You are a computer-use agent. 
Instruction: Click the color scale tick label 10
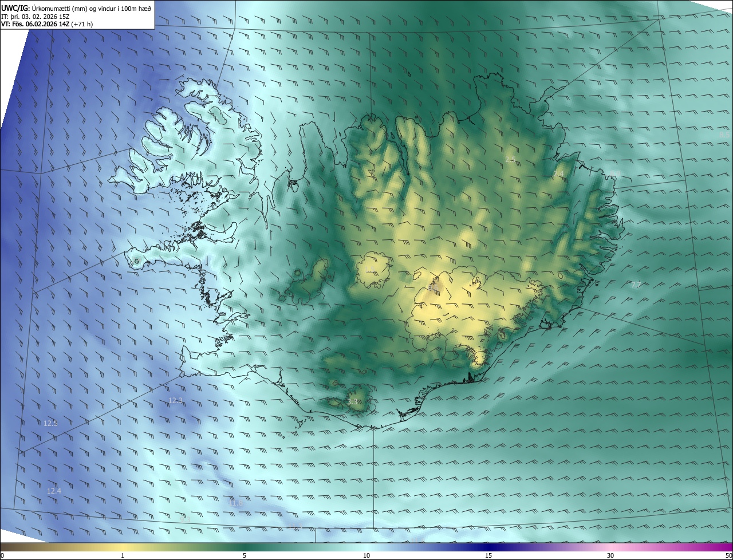point(366,555)
